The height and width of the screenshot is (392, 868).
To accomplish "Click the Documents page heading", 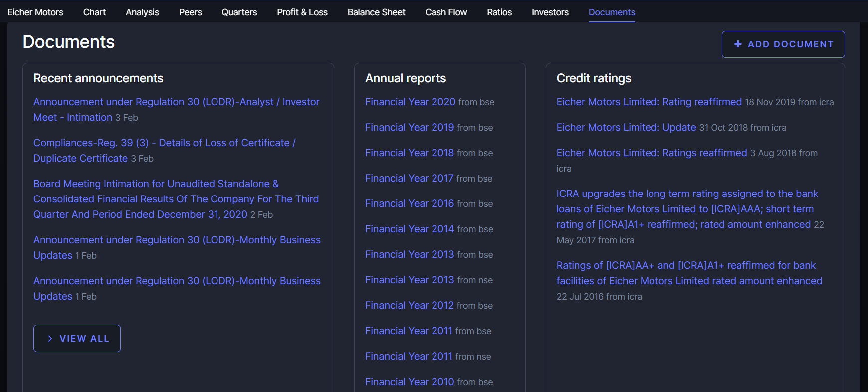I will 69,42.
